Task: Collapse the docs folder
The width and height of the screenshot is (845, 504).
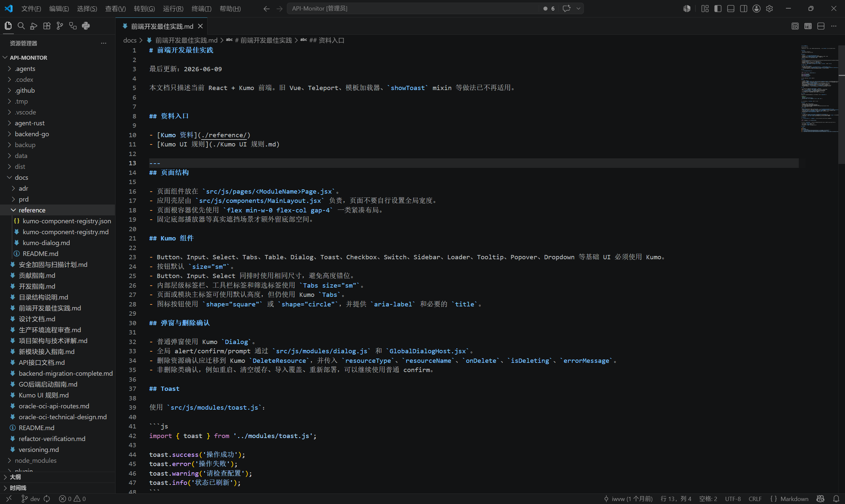Action: coord(58,177)
